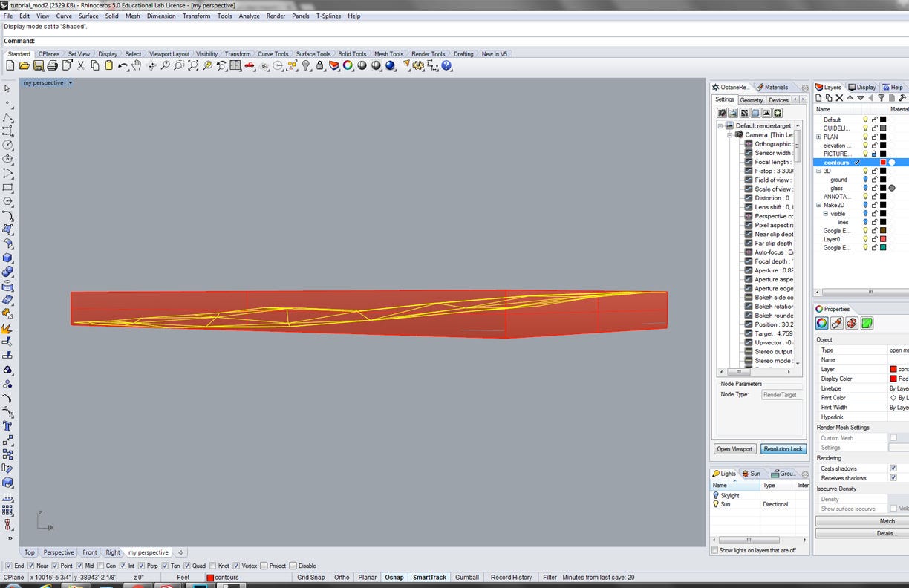Click the hammer Tools icon in Layers panel
Viewport: 909px width, 588px height.
click(902, 97)
